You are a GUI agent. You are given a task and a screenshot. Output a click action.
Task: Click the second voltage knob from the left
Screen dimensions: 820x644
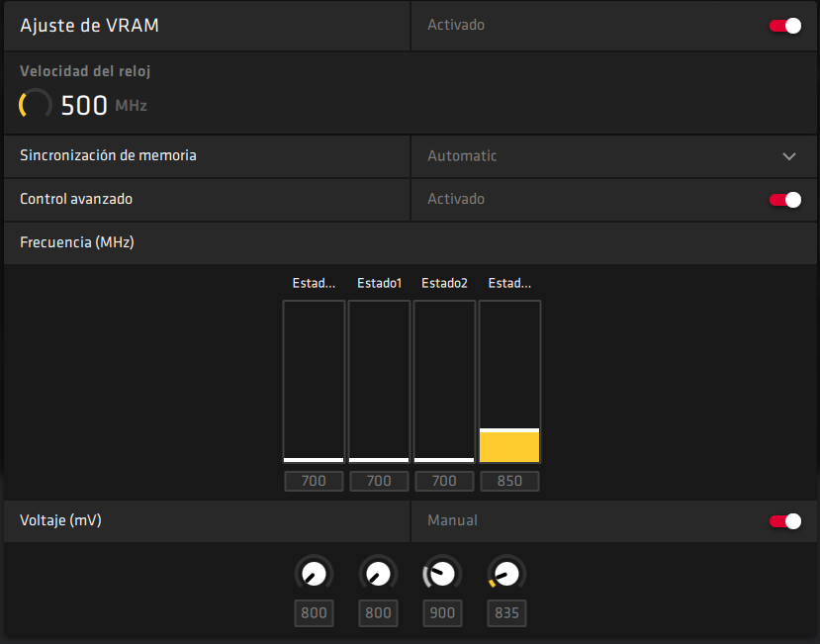(x=378, y=573)
